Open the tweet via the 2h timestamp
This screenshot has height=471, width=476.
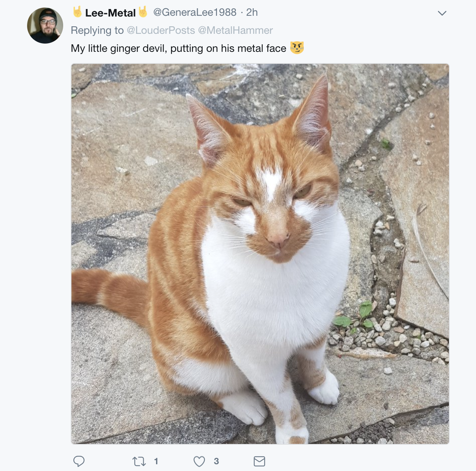[252, 12]
